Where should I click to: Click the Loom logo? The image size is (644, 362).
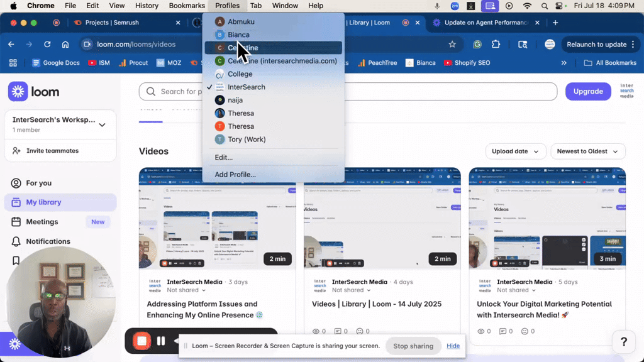click(x=34, y=92)
